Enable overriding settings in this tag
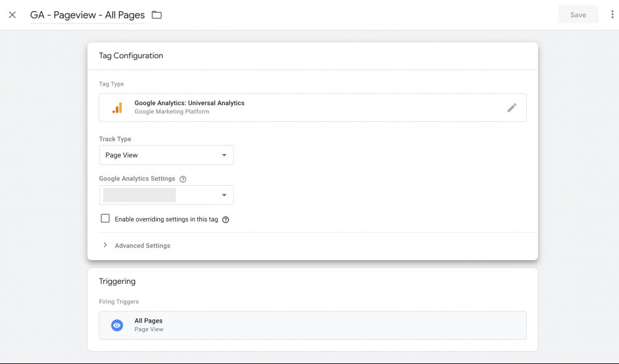The width and height of the screenshot is (619, 364). pyautogui.click(x=105, y=219)
